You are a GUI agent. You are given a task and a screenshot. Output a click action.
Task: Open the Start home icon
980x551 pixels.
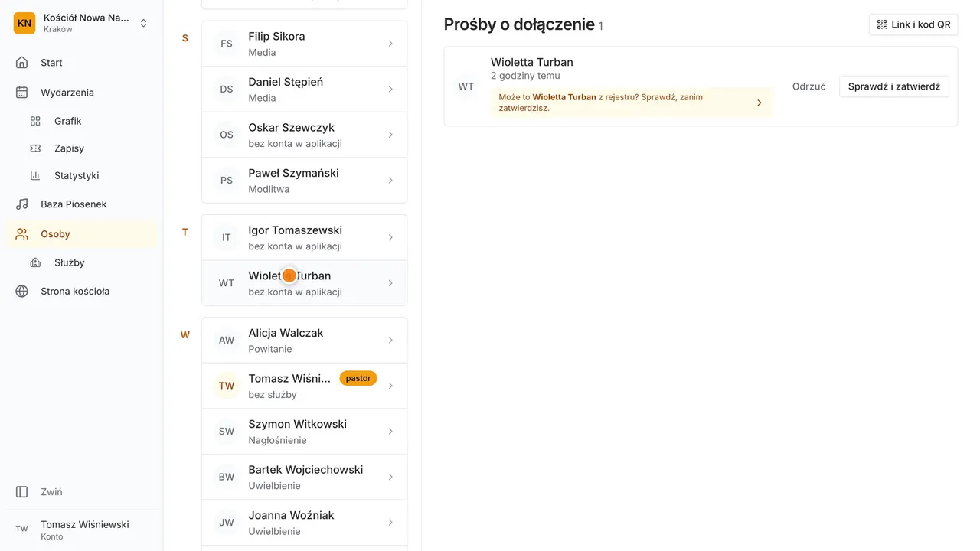pyautogui.click(x=22, y=63)
